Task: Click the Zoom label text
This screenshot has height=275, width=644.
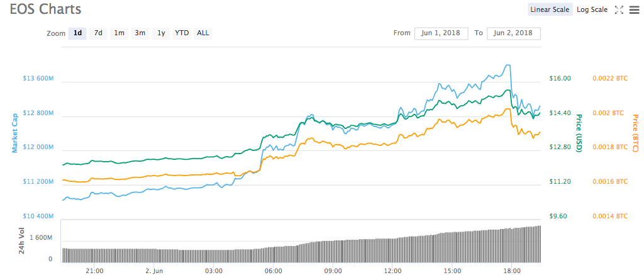Action: click(56, 34)
